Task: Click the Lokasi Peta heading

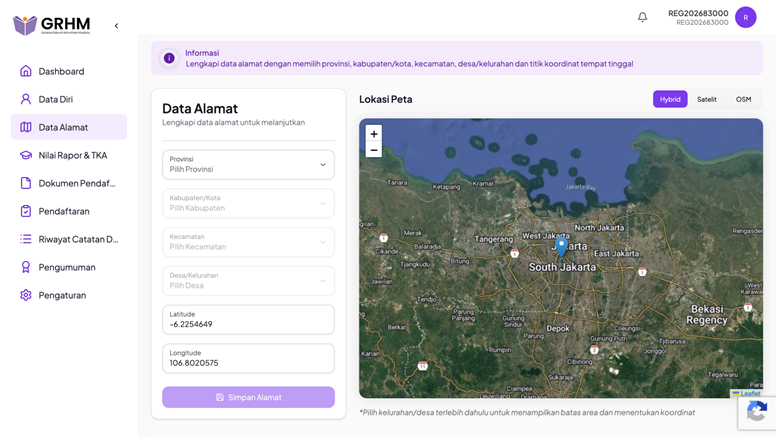Action: pyautogui.click(x=386, y=99)
